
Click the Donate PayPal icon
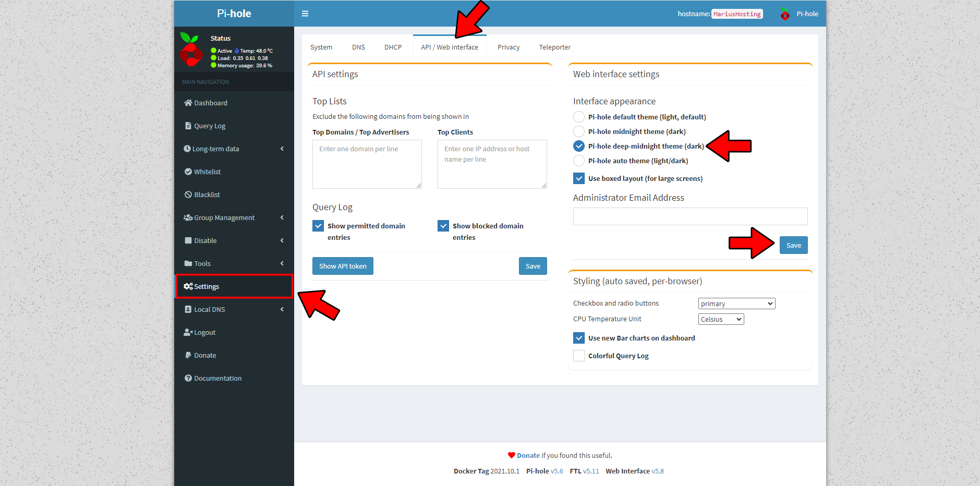(188, 355)
